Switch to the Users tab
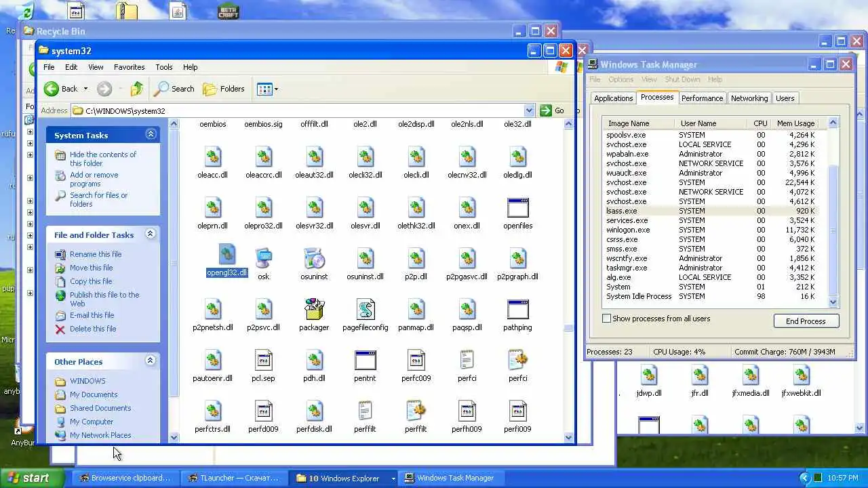 [785, 98]
